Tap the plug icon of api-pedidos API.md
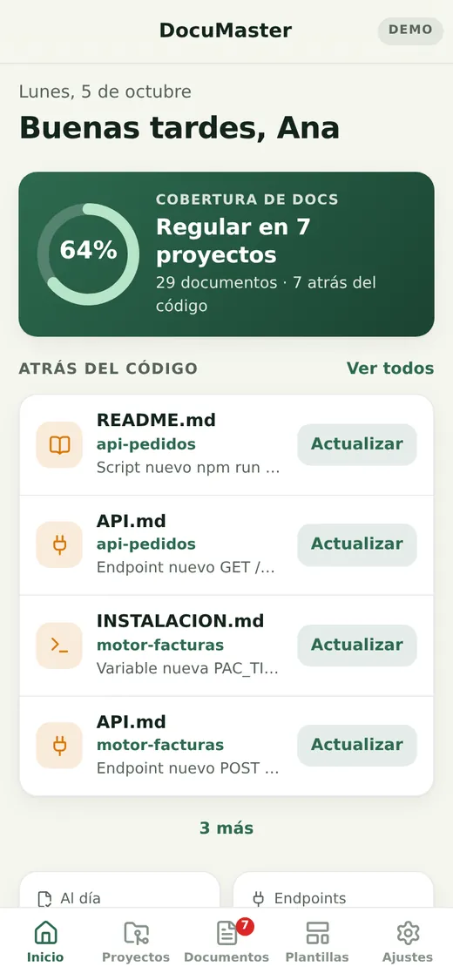453x980 pixels. click(x=59, y=545)
